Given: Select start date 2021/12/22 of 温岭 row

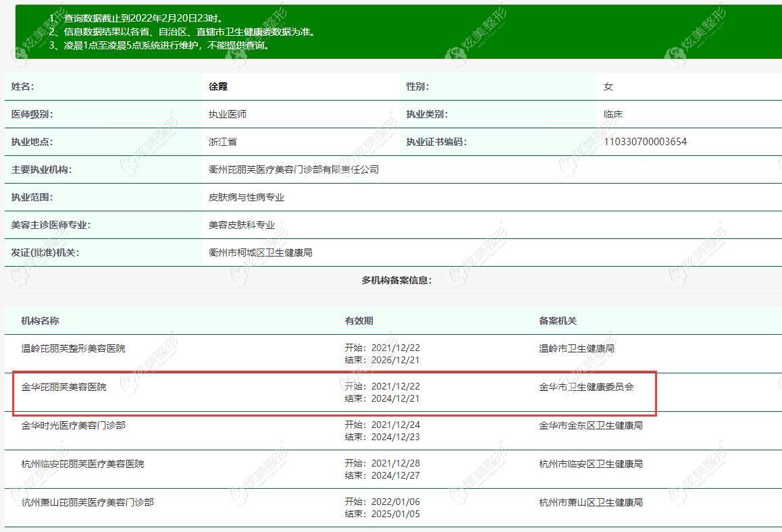Looking at the screenshot, I should point(396,348).
